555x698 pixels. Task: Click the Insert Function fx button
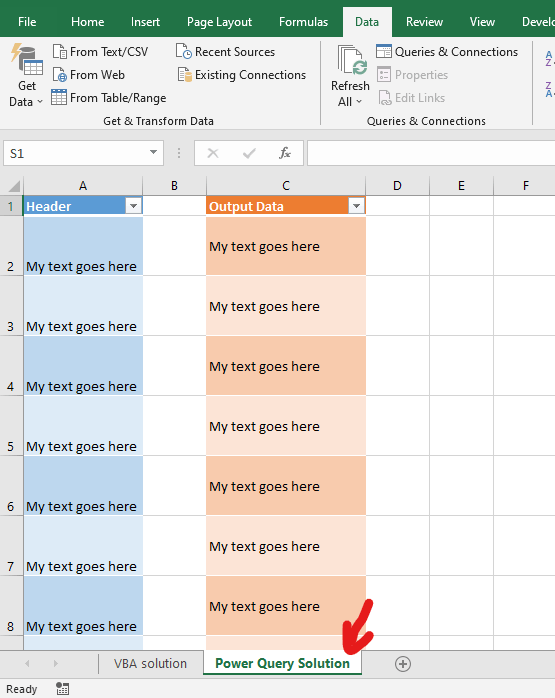point(285,153)
